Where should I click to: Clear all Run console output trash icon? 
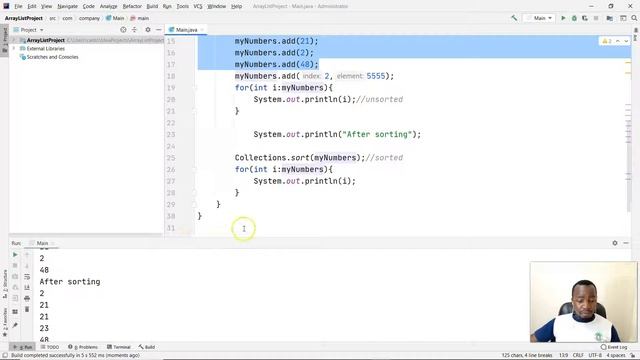27,310
